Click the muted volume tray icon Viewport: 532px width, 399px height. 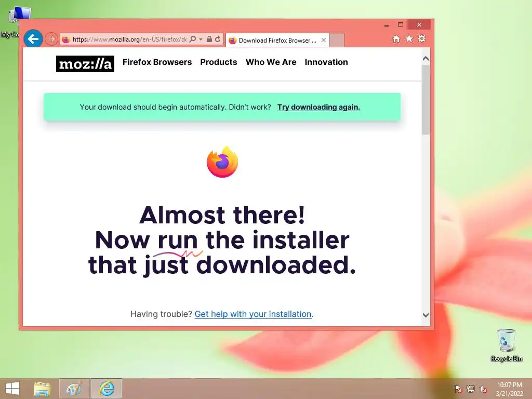tap(483, 389)
